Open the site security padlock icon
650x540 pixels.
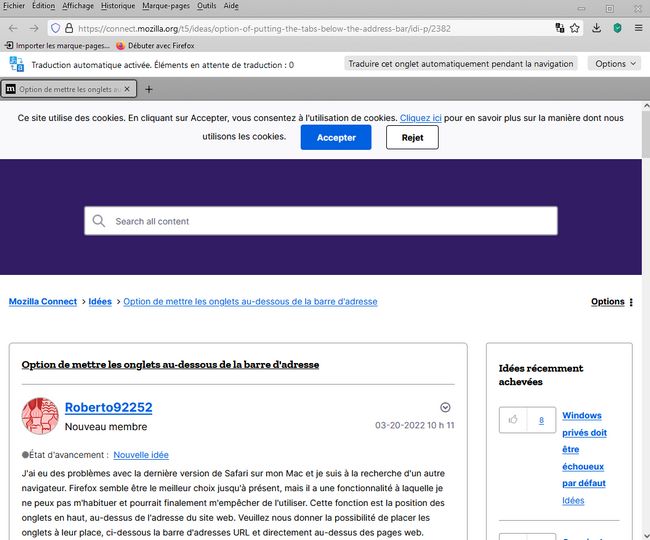(69, 28)
